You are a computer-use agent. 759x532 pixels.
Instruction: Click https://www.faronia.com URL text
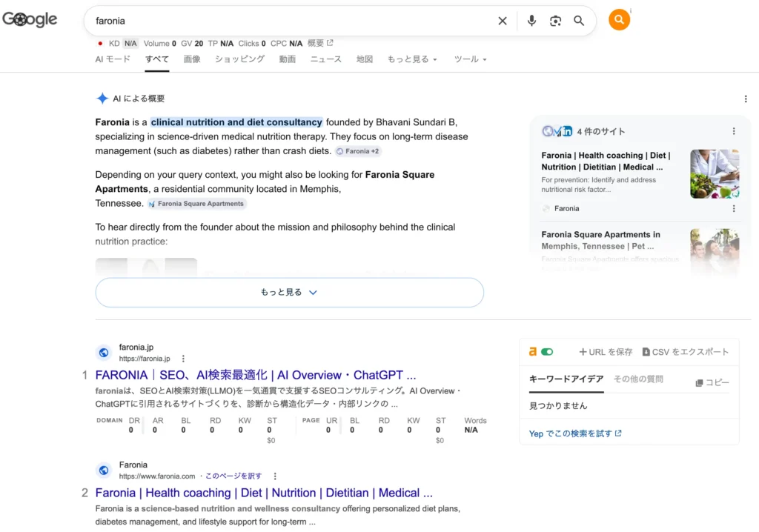click(157, 476)
